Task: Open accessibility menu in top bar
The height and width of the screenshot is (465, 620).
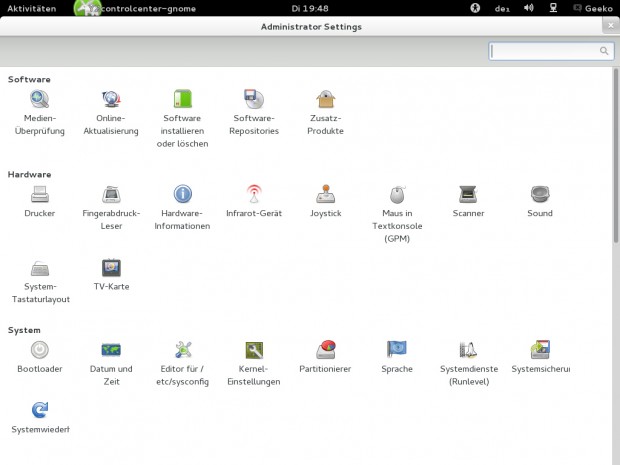Action: pyautogui.click(x=475, y=8)
